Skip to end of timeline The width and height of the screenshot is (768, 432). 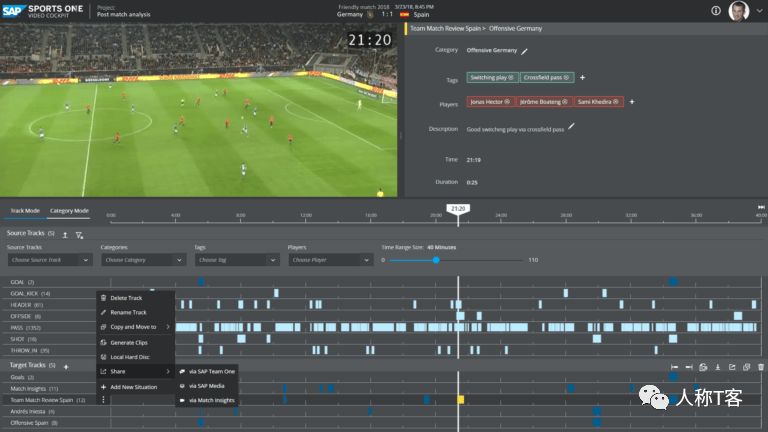pos(761,207)
